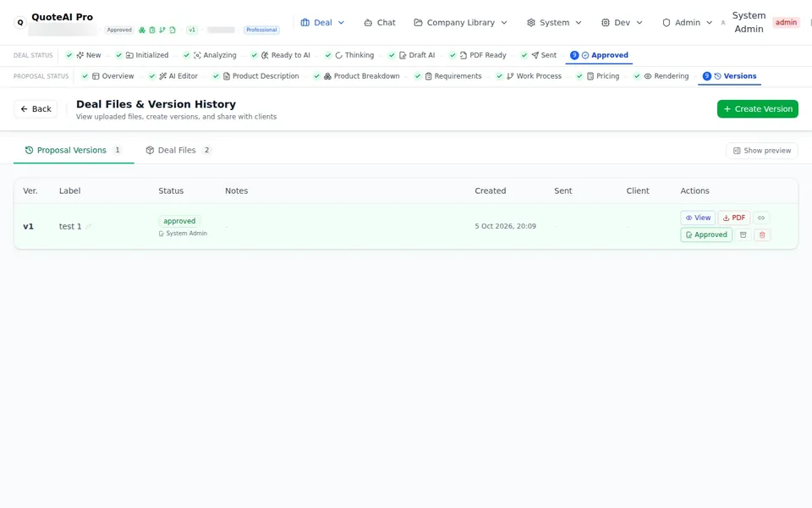The height and width of the screenshot is (508, 812).
Task: Expand the Admin menu
Action: (687, 23)
